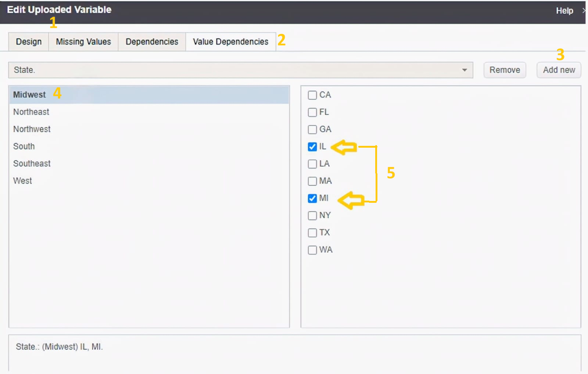Click the Add new button
Image resolution: width=588 pixels, height=374 pixels.
pos(559,70)
